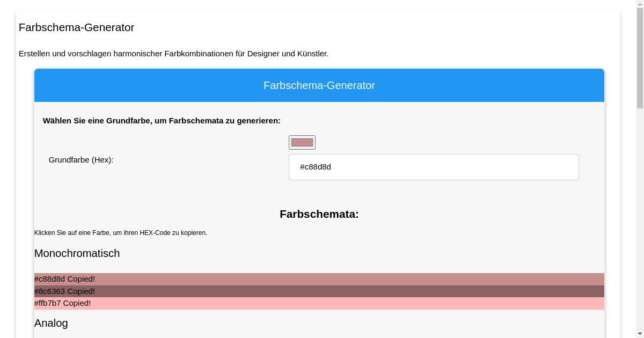Click the Farbschema-Generator page title
Image resolution: width=644 pixels, height=338 pixels.
coord(76,27)
